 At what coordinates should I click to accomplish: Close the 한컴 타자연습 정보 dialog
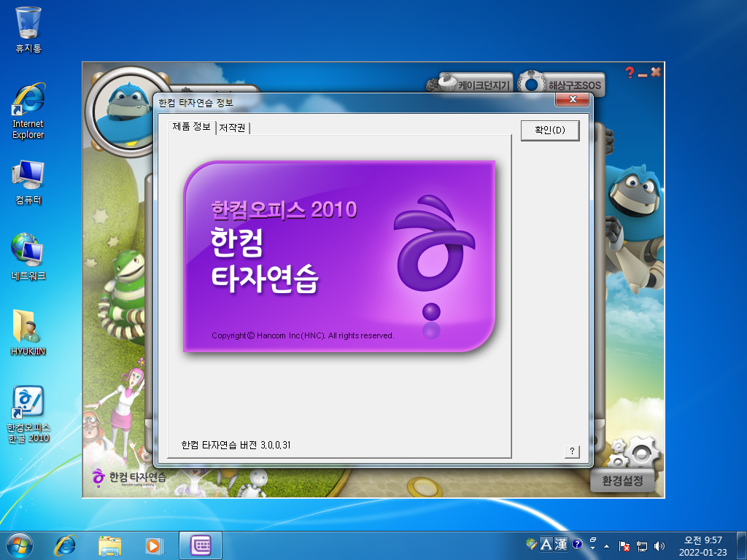(x=573, y=99)
